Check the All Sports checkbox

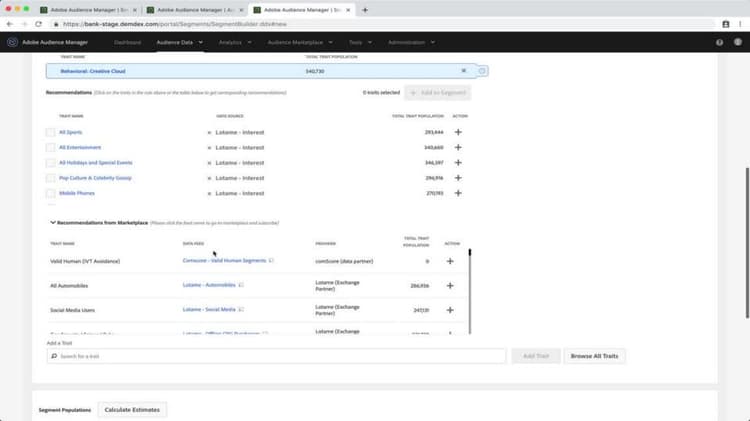pos(50,132)
